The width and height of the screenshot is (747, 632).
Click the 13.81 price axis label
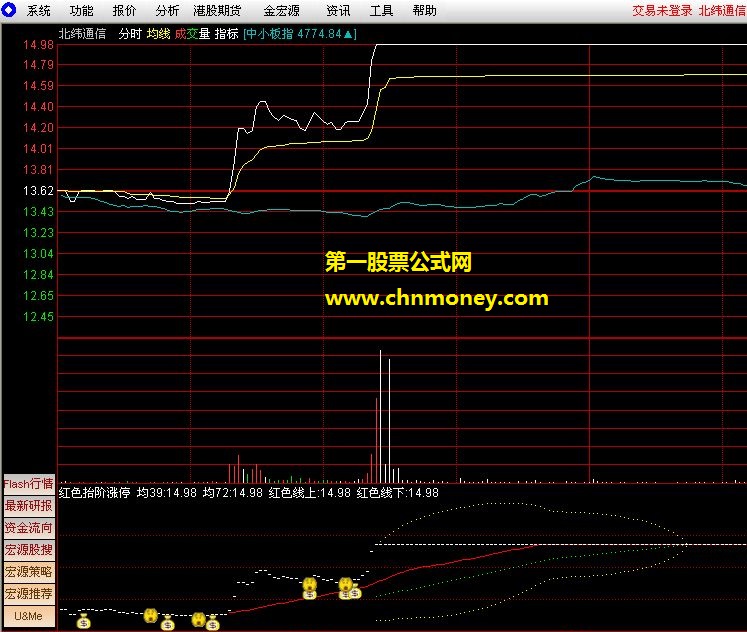click(38, 170)
